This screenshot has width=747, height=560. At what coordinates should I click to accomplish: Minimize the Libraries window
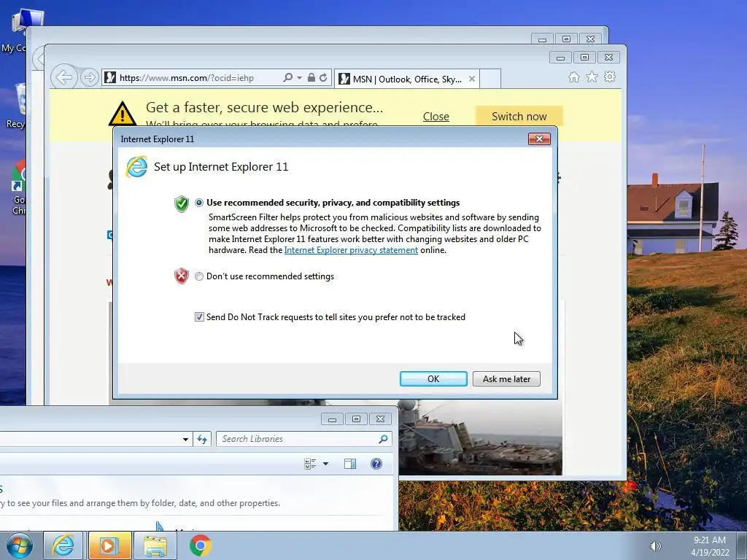pos(332,419)
